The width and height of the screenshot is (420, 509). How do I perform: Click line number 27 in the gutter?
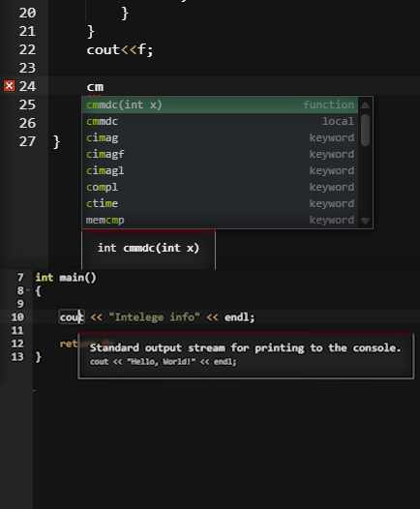(x=27, y=142)
